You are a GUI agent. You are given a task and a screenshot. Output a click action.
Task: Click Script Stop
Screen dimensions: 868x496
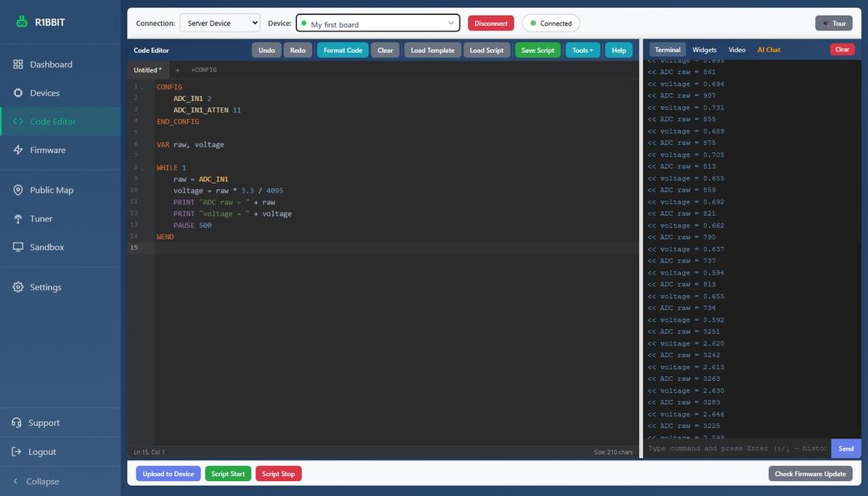(x=278, y=474)
